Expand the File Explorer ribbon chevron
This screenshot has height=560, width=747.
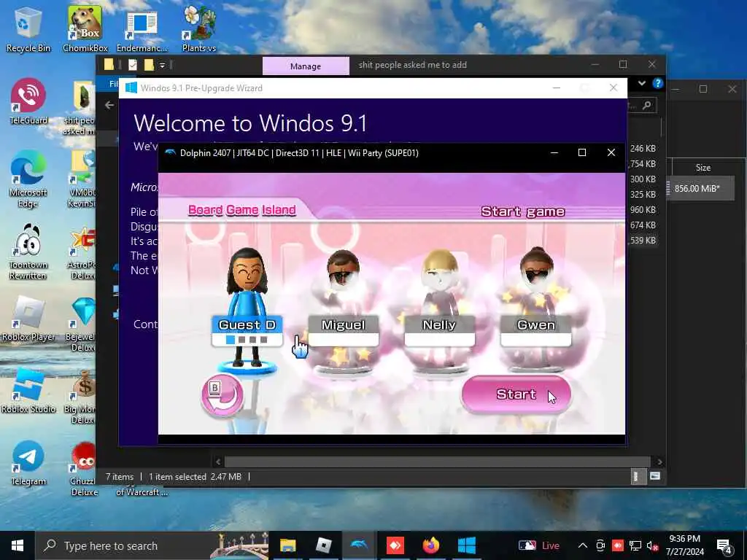pos(642,83)
